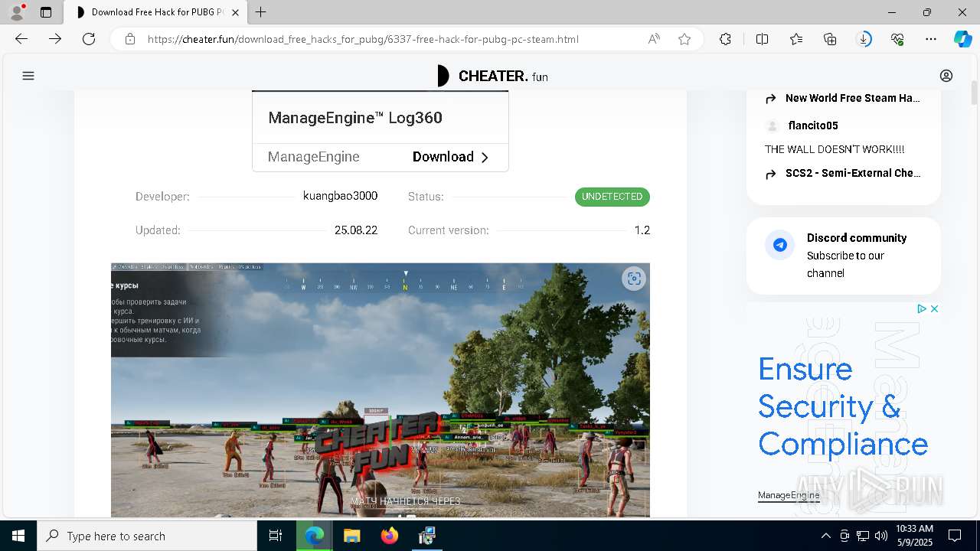Open the taskbar clock and calendar
The image size is (980, 551).
(x=914, y=536)
